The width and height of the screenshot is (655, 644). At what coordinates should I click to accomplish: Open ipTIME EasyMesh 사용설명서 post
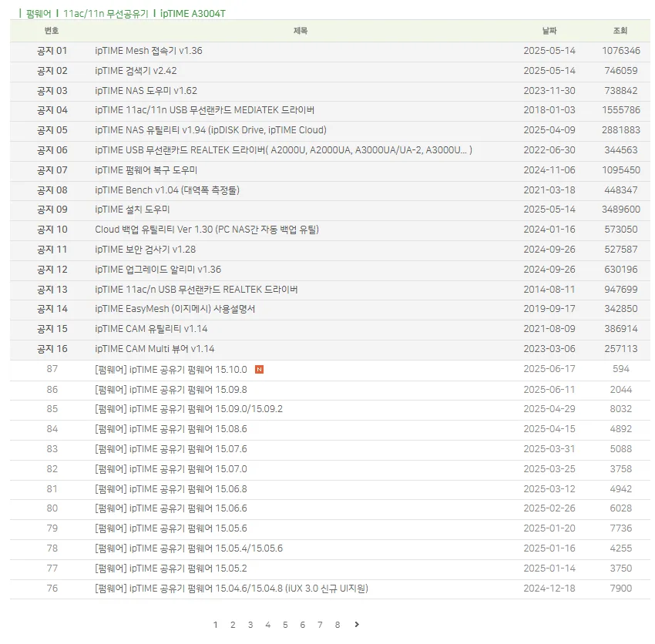tap(175, 309)
